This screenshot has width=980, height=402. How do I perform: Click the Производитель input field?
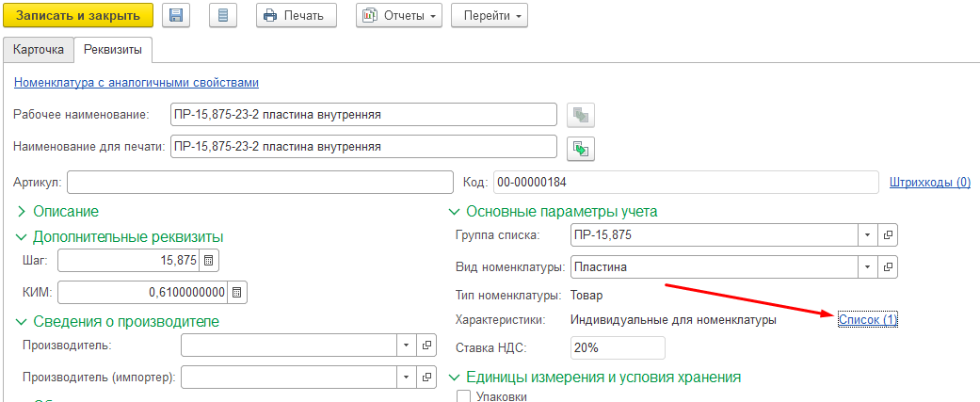point(289,346)
